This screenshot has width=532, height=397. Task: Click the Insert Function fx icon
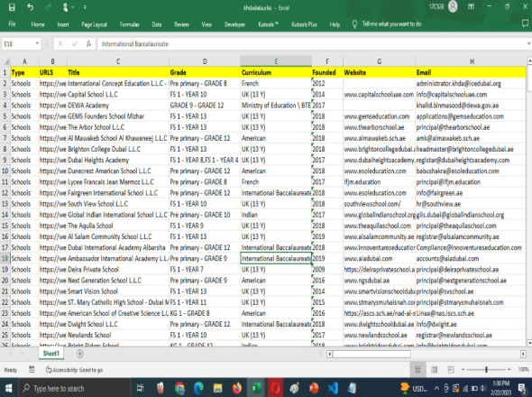click(88, 44)
